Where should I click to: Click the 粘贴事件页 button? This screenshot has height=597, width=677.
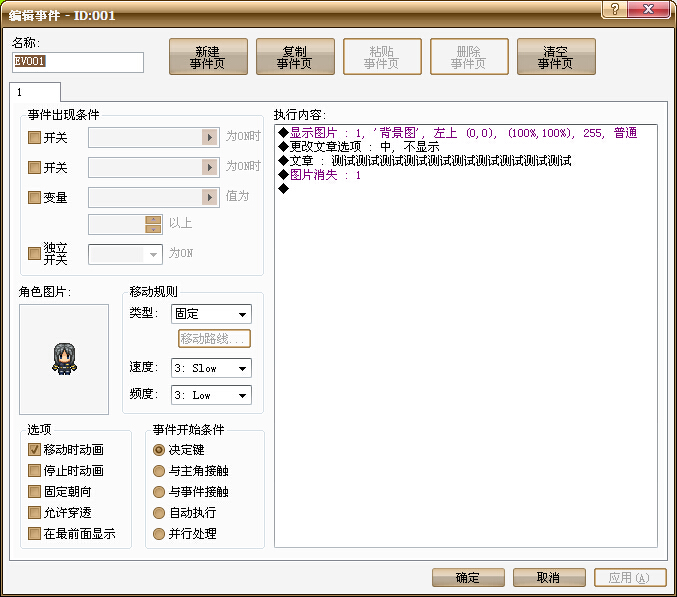[x=382, y=57]
